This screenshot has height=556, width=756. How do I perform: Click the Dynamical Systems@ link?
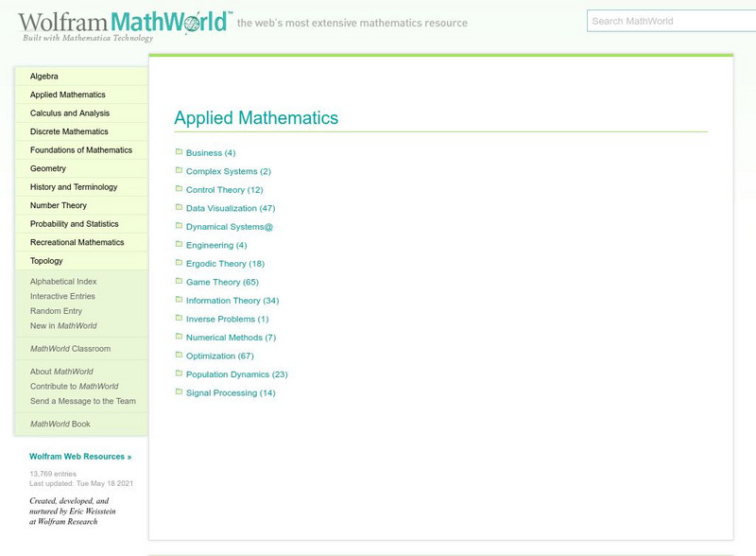(229, 227)
